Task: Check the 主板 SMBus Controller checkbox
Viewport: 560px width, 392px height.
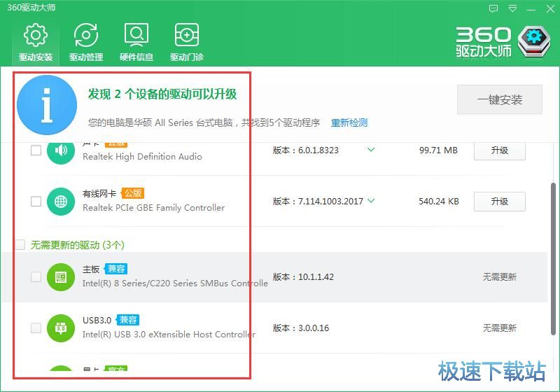Action: [x=36, y=276]
